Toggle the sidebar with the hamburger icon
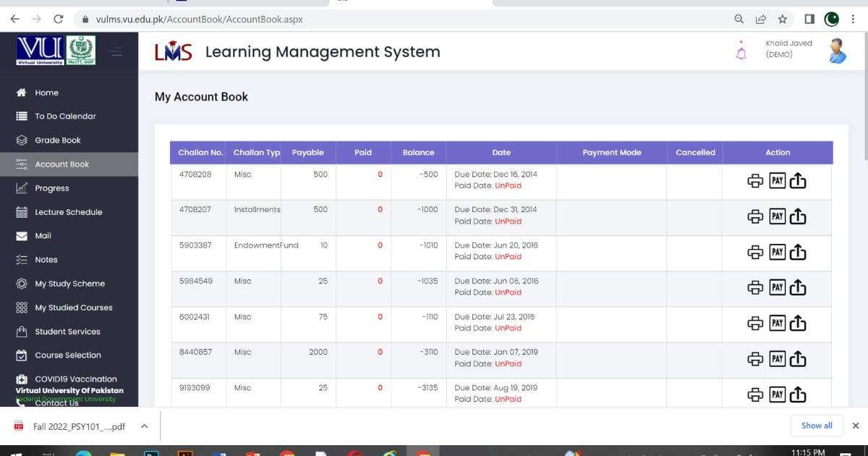Screen dimensions: 868x456 point(115,51)
